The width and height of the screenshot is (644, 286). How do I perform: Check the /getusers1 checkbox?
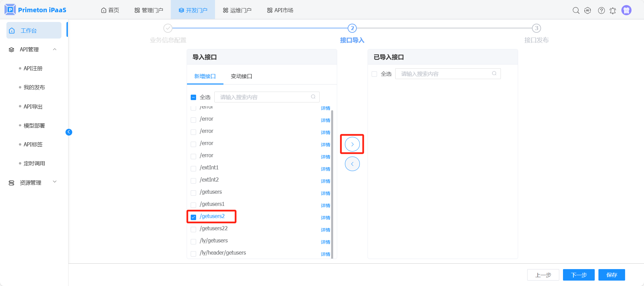(193, 205)
